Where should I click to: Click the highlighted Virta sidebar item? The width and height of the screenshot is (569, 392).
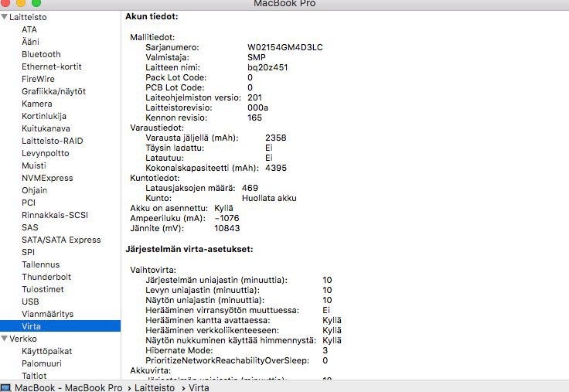[60, 326]
